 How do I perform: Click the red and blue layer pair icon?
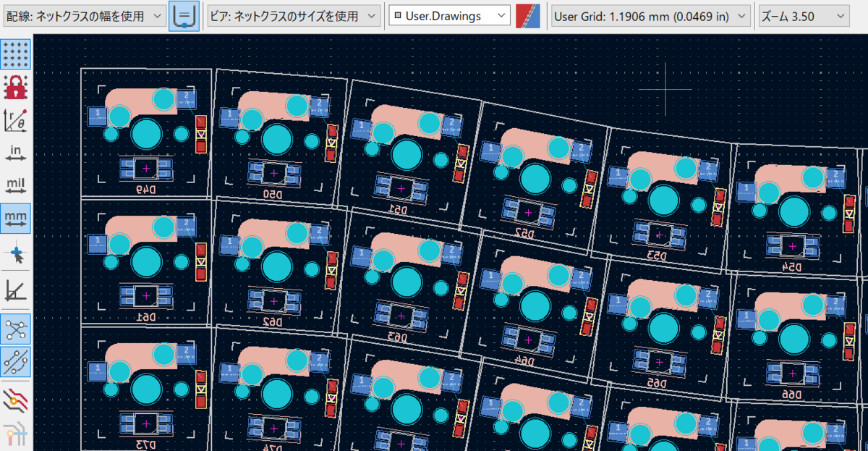(528, 16)
